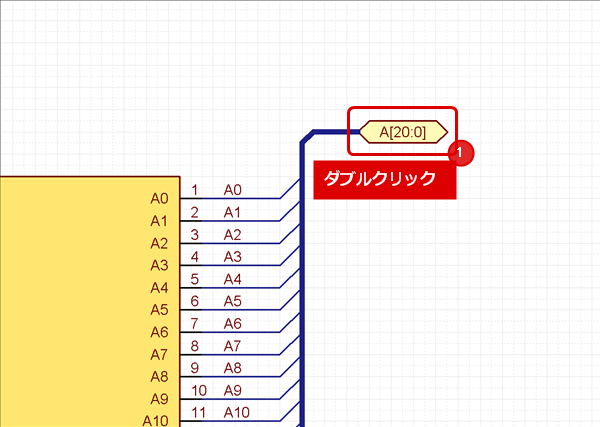The image size is (600, 427).
Task: Click pin number 10
Action: [x=199, y=390]
